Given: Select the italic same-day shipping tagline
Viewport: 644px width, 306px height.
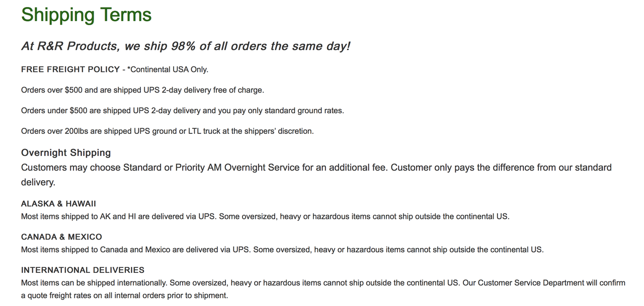Looking at the screenshot, I should click(x=186, y=46).
